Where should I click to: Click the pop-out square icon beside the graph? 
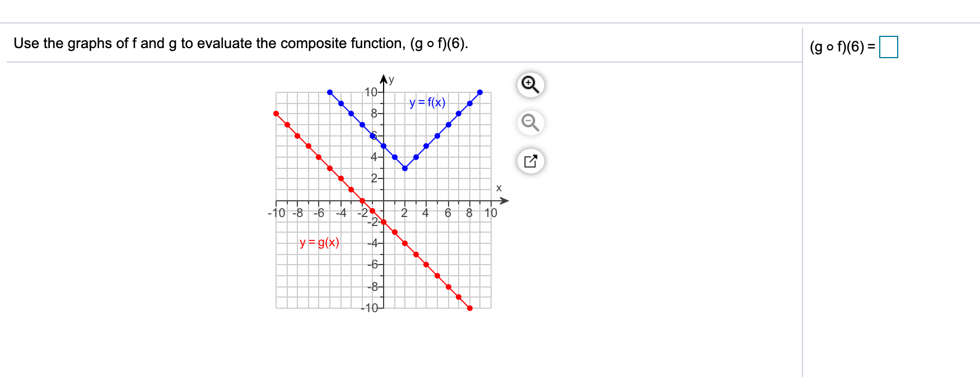[x=530, y=162]
